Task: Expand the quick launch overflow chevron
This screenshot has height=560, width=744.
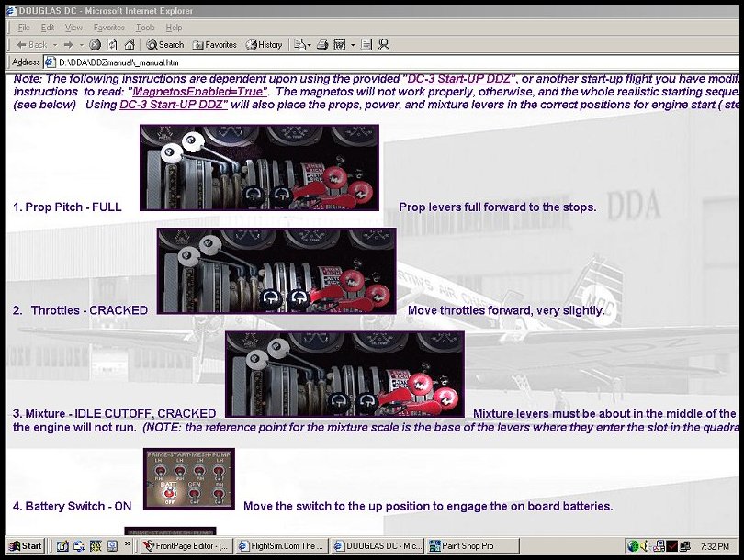Action: coord(128,544)
